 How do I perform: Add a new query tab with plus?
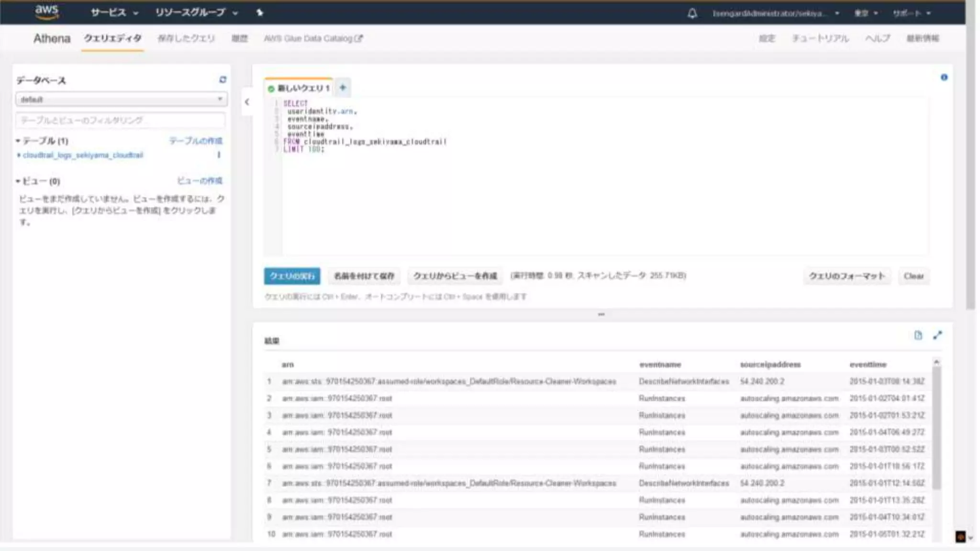(x=343, y=88)
